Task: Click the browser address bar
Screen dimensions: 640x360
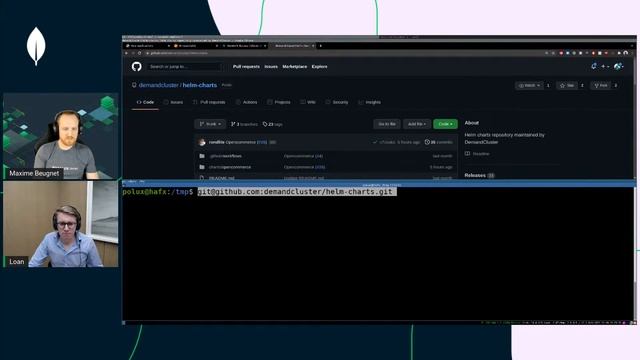Action: click(343, 53)
